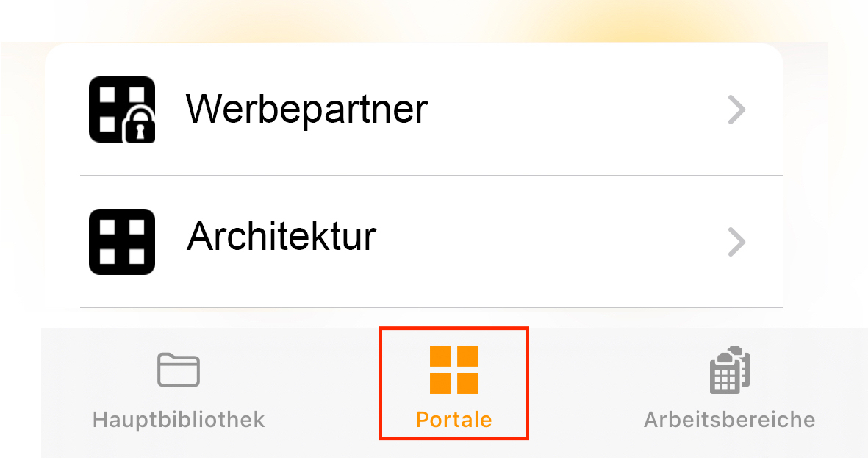This screenshot has width=868, height=458.
Task: Select the Hauptbibliothek folder icon
Action: 179,369
